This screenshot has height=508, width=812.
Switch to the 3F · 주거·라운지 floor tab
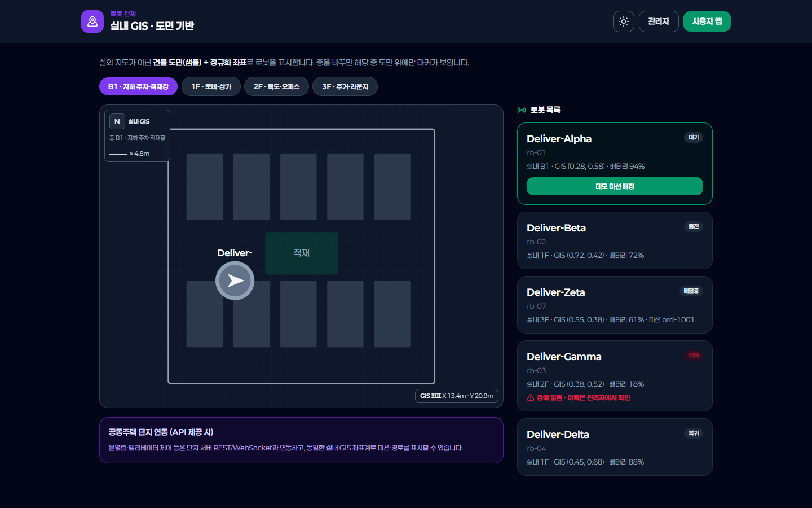point(345,86)
